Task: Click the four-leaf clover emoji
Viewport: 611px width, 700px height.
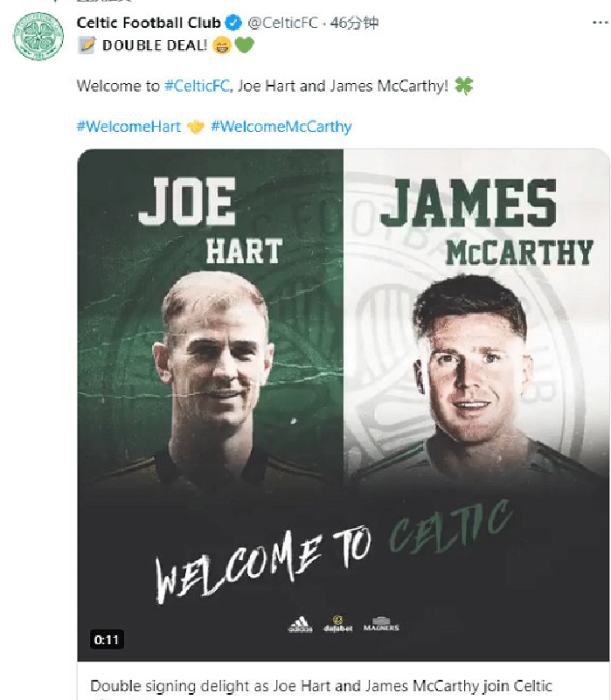Action: (463, 86)
